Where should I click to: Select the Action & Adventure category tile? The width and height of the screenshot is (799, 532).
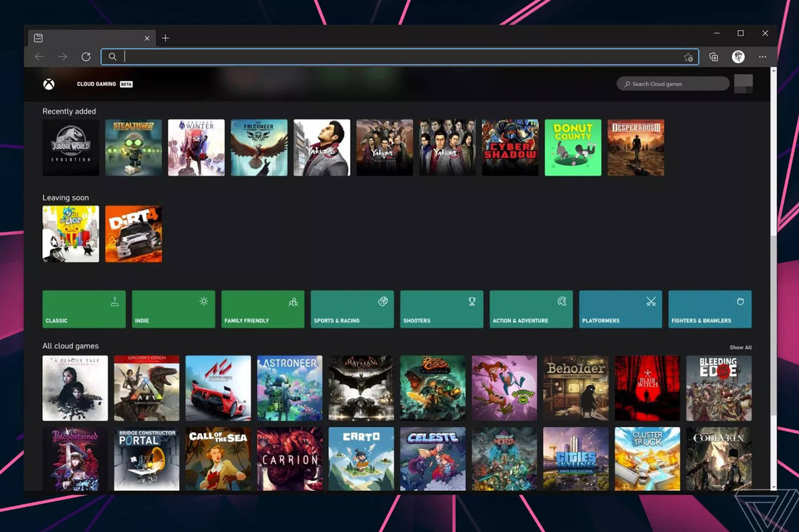[x=531, y=309]
